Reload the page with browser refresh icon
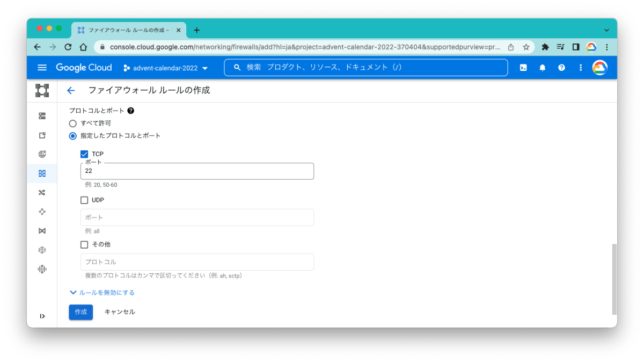644x363 pixels. [x=68, y=47]
